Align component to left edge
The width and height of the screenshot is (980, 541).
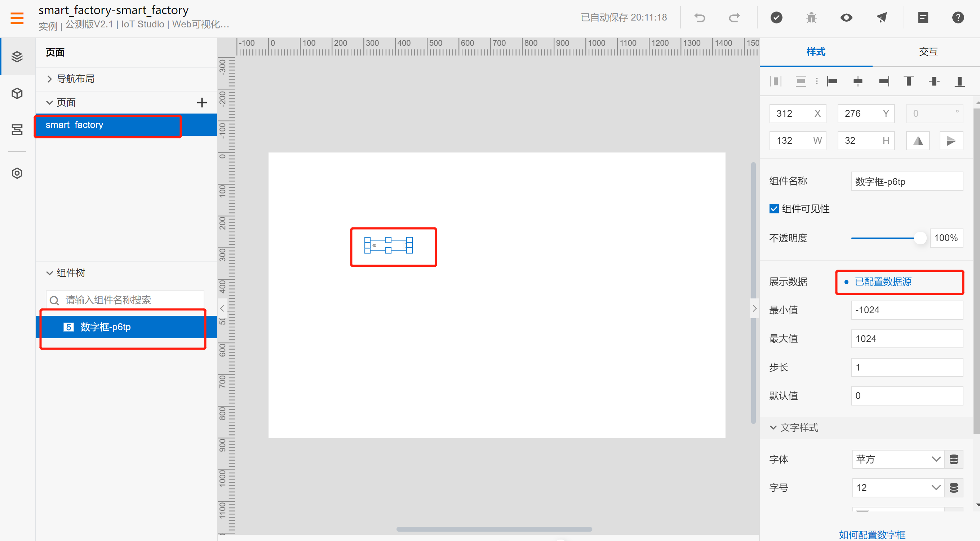click(x=832, y=81)
